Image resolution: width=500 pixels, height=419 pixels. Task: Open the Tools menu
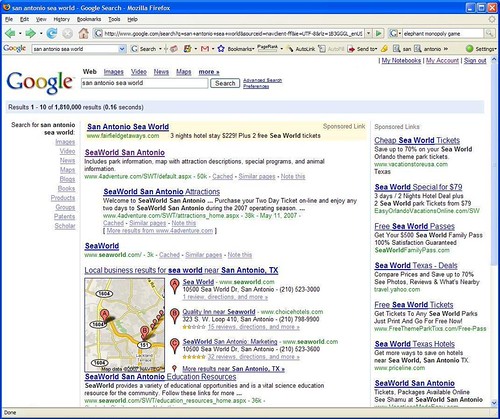coord(114,19)
